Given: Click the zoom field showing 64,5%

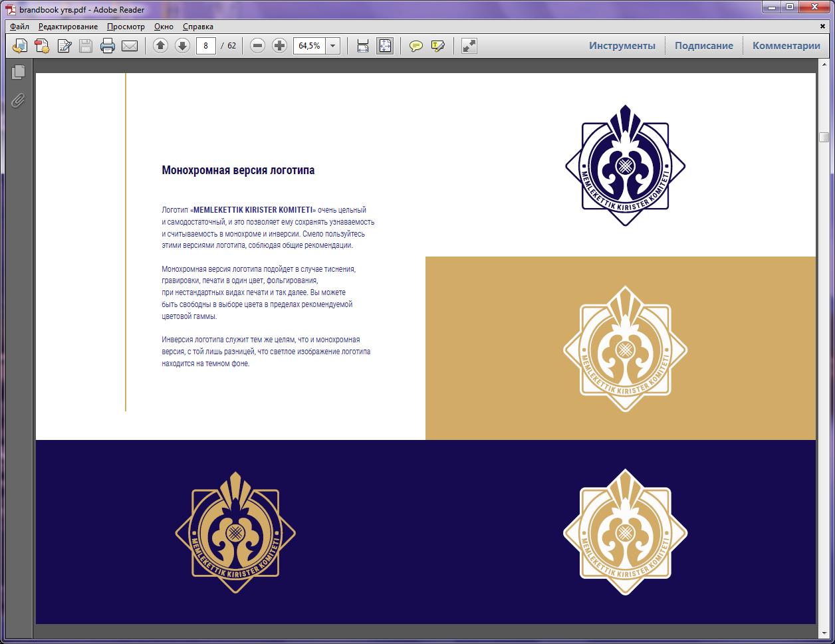Looking at the screenshot, I should 309,46.
